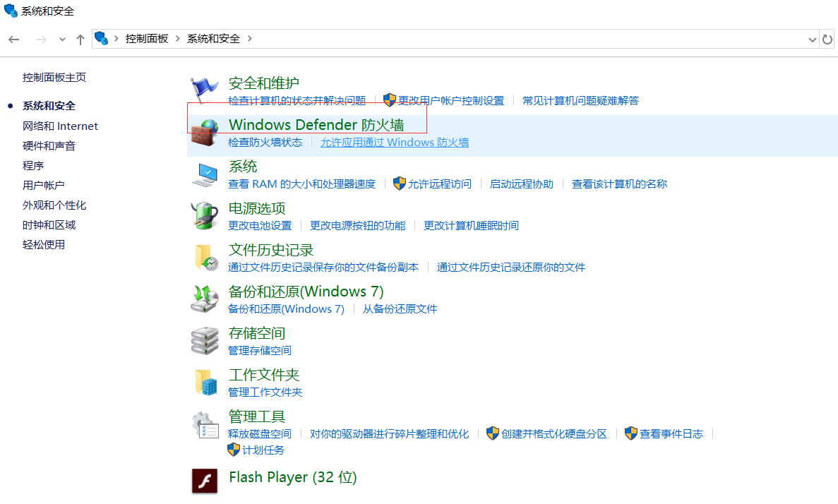Open 文件历史记录 heading
The image size is (838, 504).
[271, 250]
